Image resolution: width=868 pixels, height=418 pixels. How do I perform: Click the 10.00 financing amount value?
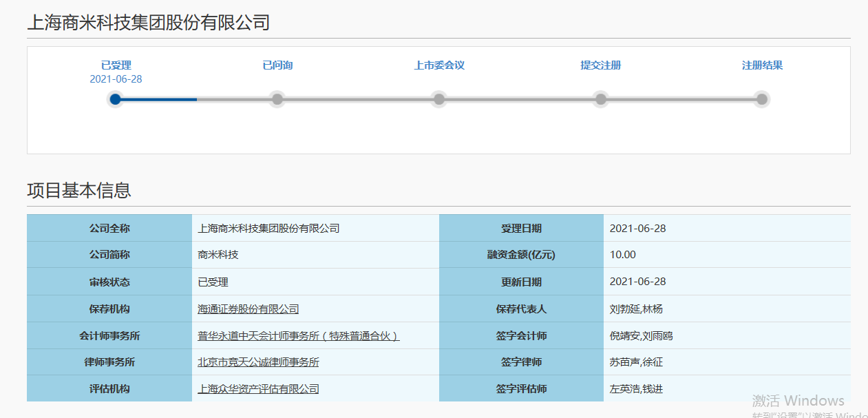pos(727,255)
